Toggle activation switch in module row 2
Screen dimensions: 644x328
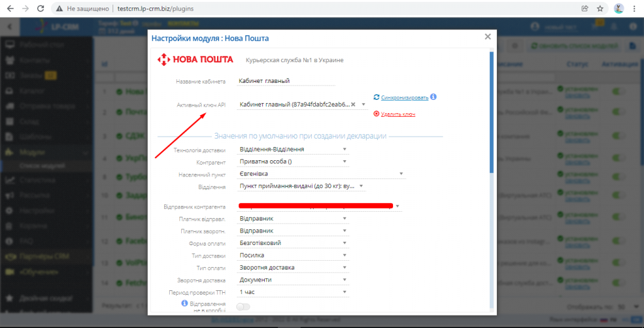click(x=619, y=112)
